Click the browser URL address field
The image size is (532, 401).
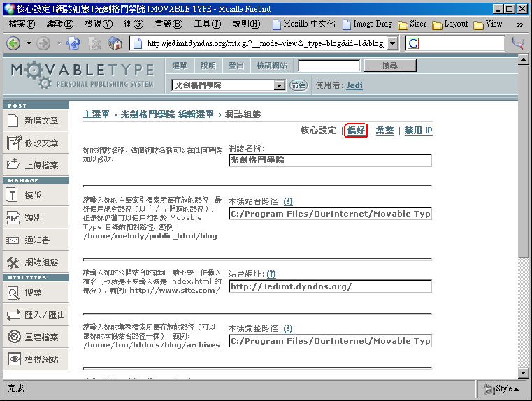tap(265, 43)
